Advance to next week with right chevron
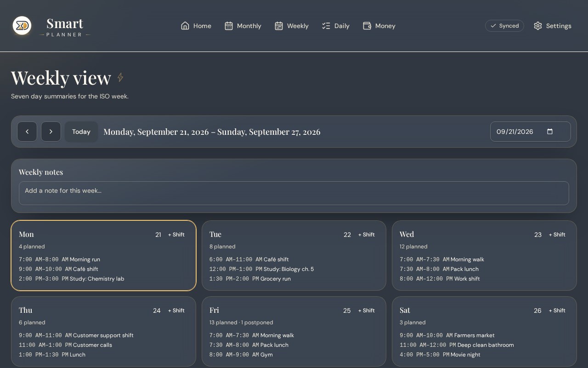 click(x=51, y=132)
